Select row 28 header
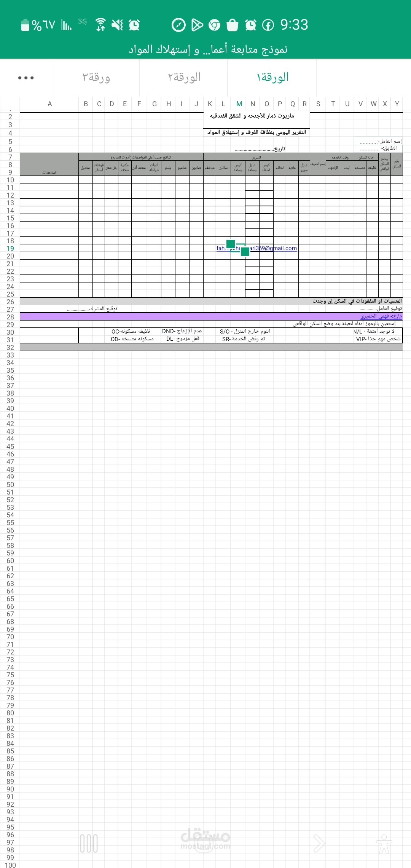Screen dimensions: 411x868 pyautogui.click(x=10, y=317)
